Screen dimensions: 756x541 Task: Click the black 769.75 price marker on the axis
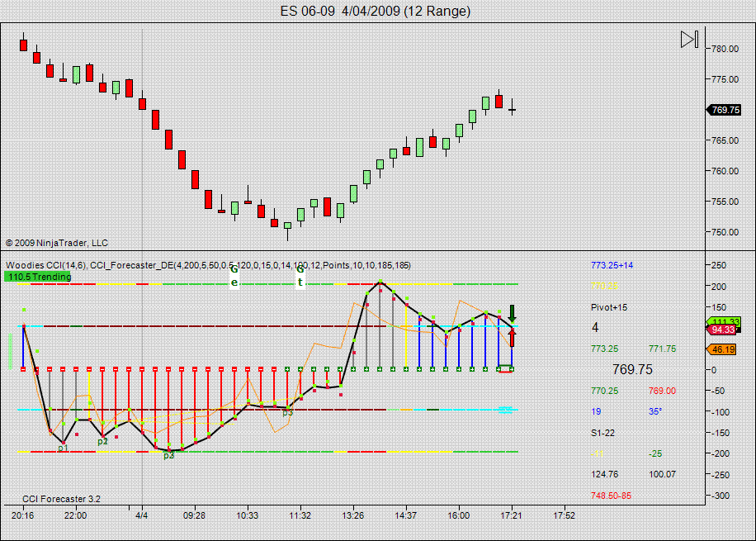click(724, 110)
